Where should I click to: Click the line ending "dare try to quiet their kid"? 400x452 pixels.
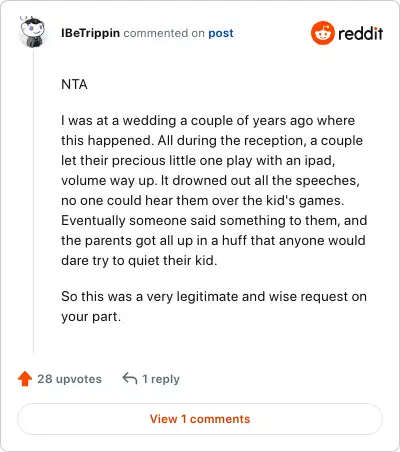pos(139,260)
